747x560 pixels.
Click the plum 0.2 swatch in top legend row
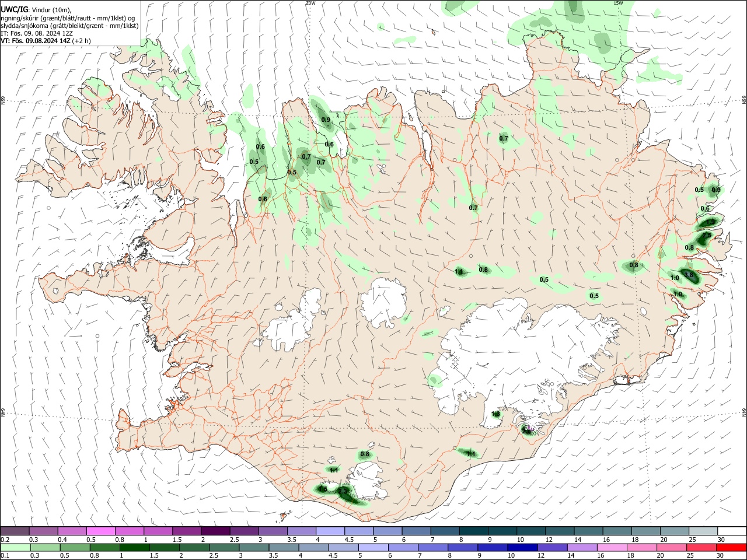point(15,531)
